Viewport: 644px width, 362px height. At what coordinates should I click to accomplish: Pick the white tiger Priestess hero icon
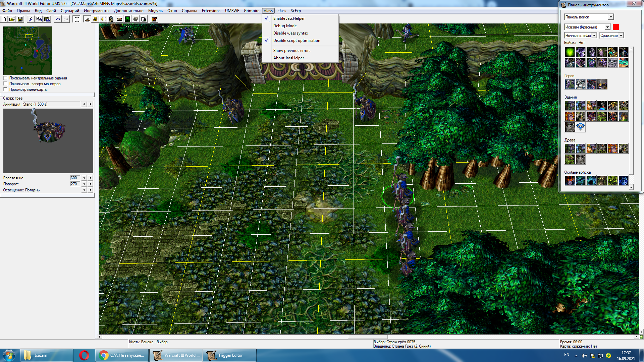[581, 84]
